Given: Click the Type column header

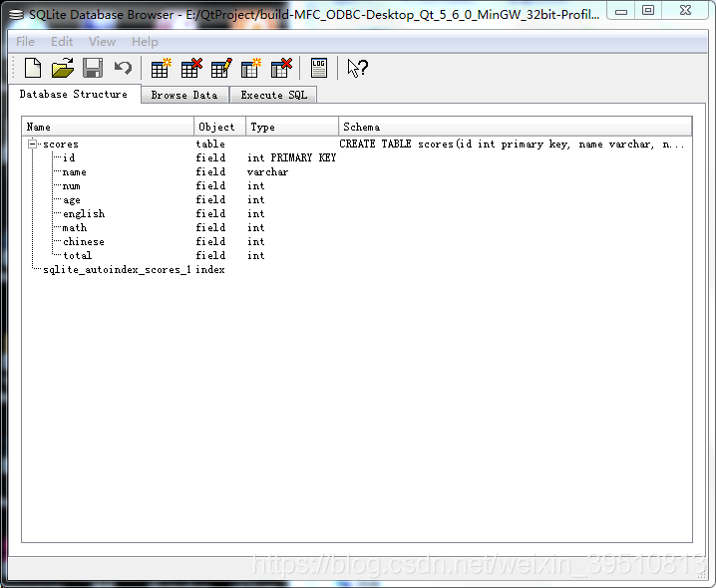Looking at the screenshot, I should [292, 127].
